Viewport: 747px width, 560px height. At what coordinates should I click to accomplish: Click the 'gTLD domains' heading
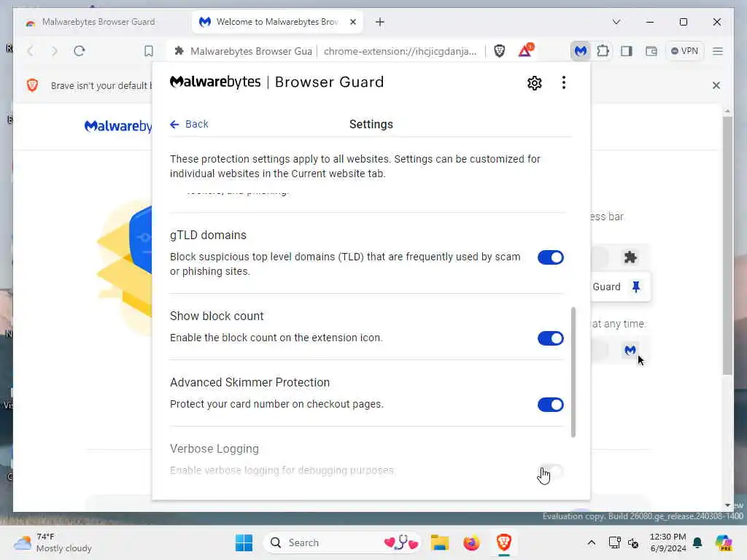(x=208, y=236)
